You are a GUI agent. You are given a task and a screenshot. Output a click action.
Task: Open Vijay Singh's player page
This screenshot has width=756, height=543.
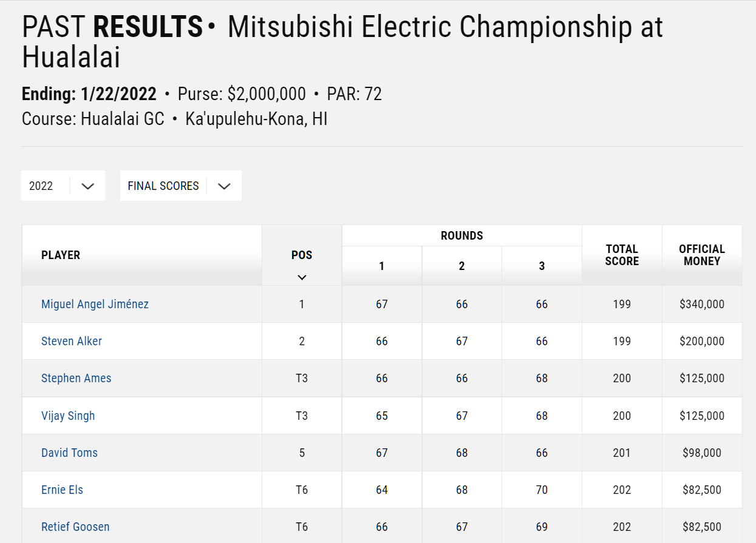68,416
